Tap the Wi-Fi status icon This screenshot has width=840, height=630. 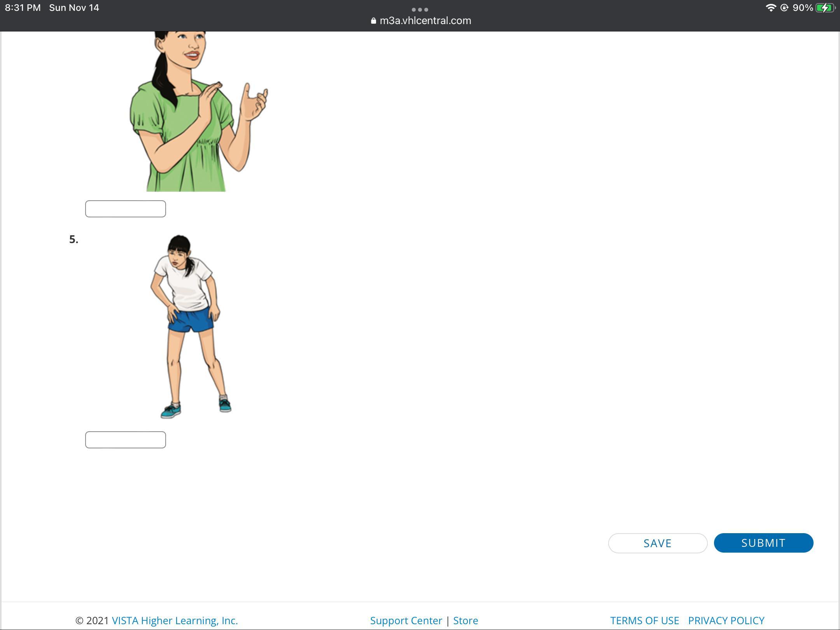pyautogui.click(x=770, y=8)
